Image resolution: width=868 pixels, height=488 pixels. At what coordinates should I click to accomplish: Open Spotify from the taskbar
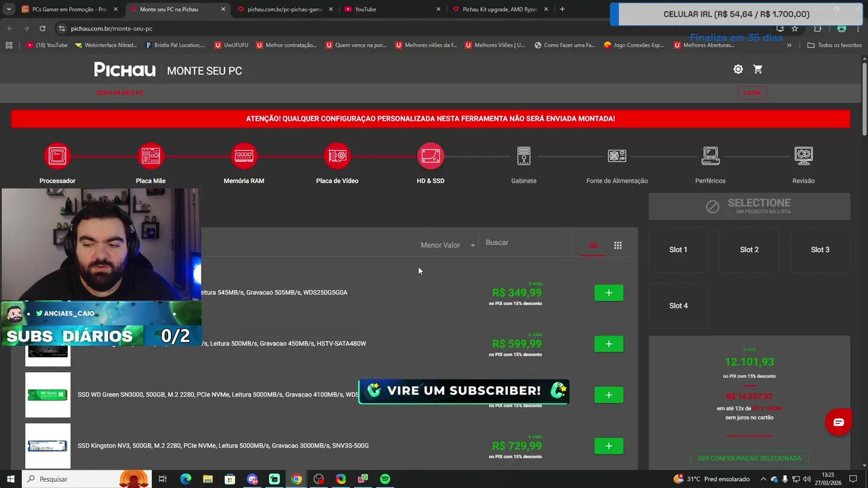click(385, 479)
